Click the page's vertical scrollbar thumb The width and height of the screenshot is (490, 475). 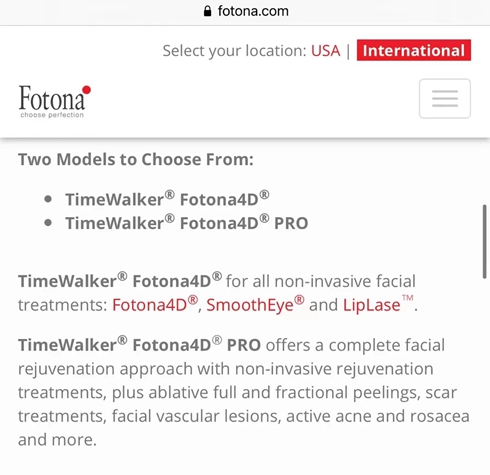[x=485, y=242]
